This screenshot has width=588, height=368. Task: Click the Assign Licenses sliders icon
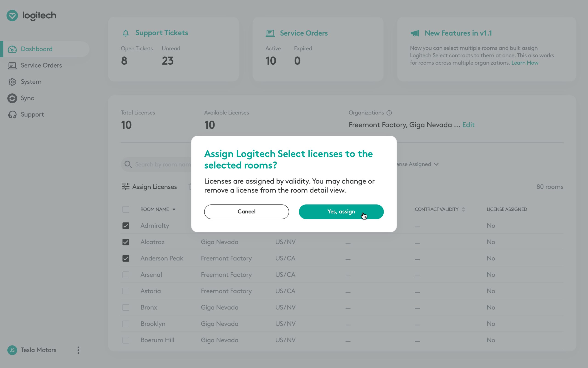pos(126,187)
